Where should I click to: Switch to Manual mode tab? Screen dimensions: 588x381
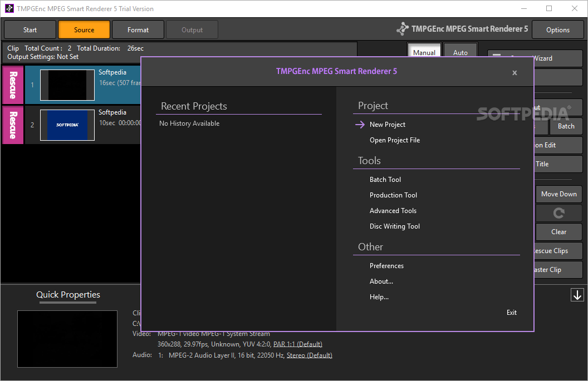pyautogui.click(x=424, y=51)
